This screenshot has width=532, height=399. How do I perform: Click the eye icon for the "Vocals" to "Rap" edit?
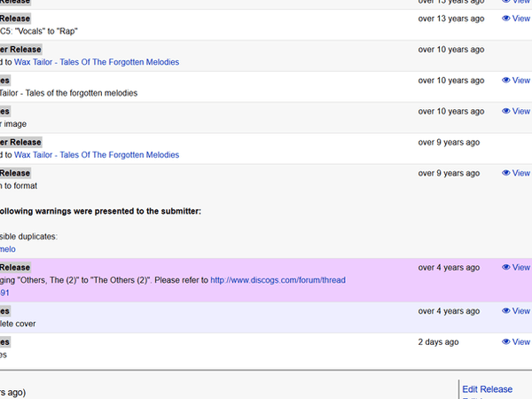(x=506, y=19)
